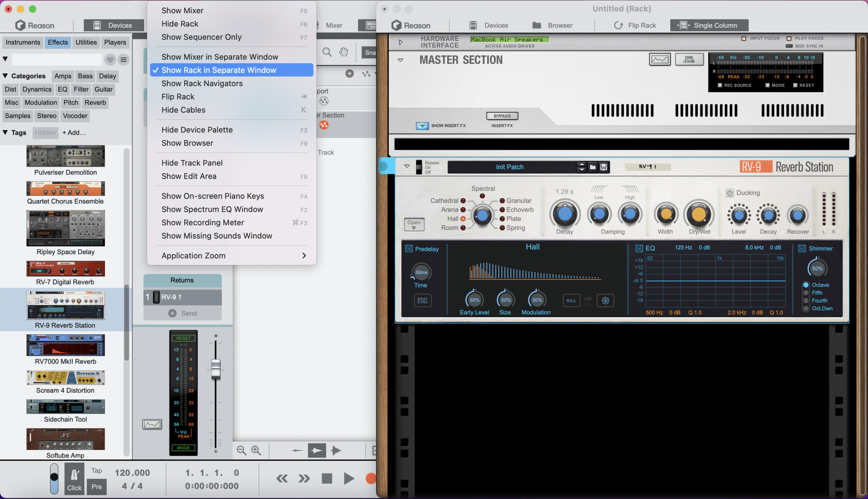Choose Show Mixer menu item
Image resolution: width=868 pixels, height=499 pixels.
tap(232, 11)
